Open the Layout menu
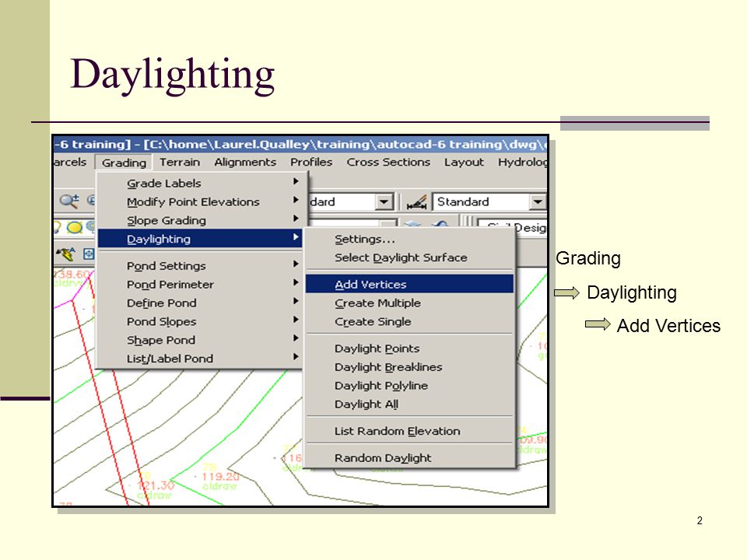This screenshot has height=560, width=747. pos(464,162)
